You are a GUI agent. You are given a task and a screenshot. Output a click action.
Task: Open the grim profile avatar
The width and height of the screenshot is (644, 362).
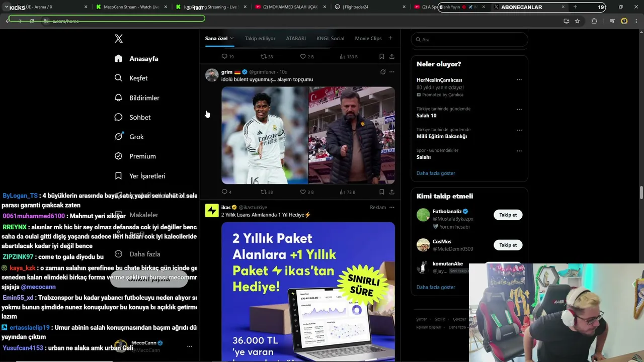click(212, 75)
